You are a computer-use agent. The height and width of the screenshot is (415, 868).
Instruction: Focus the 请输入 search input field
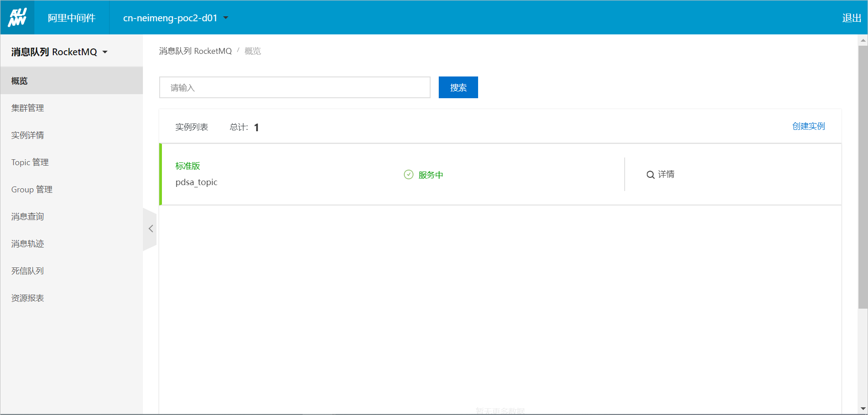pos(295,87)
